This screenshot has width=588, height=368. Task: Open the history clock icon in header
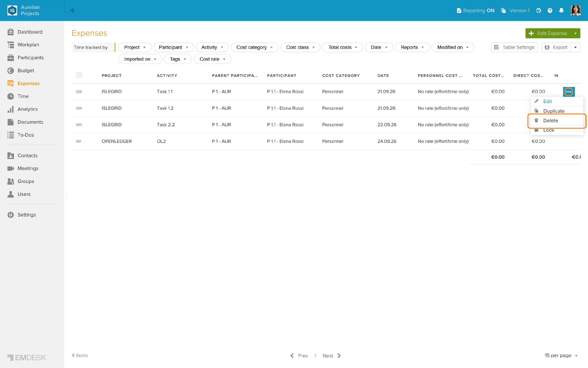click(x=538, y=10)
